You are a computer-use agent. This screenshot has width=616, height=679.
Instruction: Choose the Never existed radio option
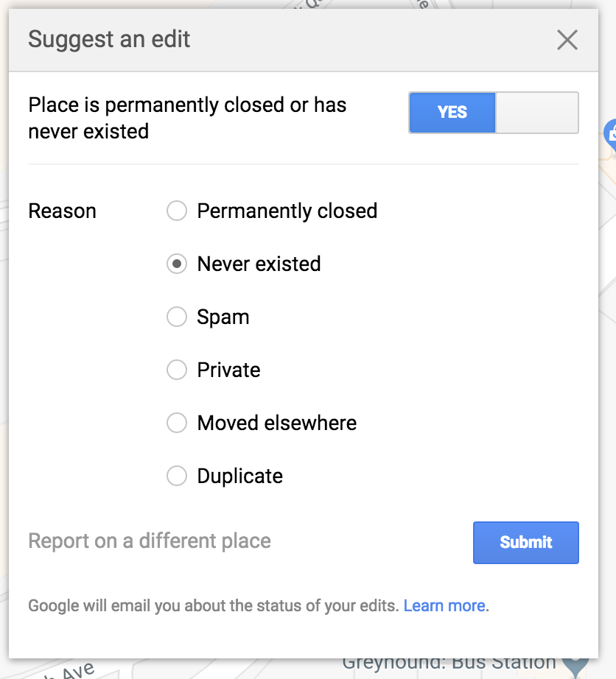click(x=177, y=264)
